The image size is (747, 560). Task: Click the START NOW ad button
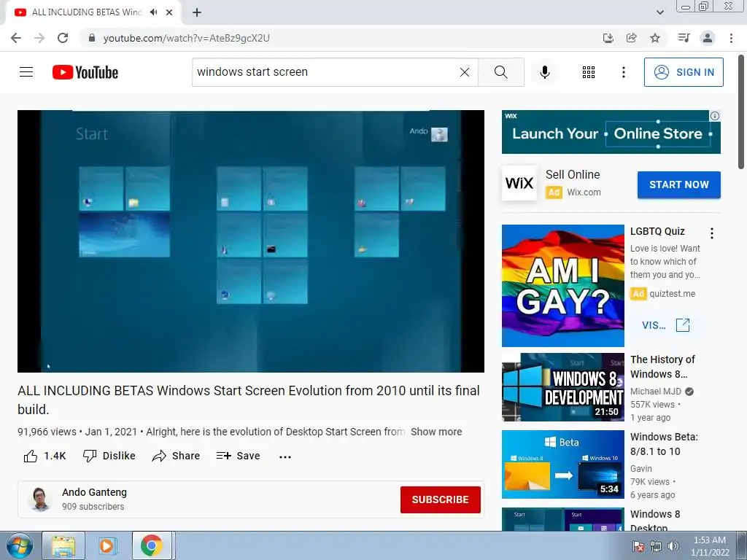679,184
